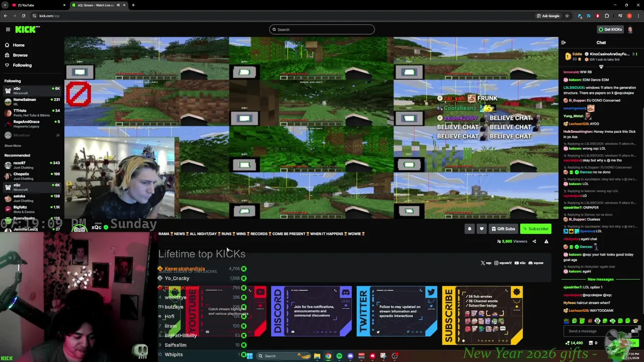644x362 pixels.
Task: Expand the gift leaderboard arrow below Eddie
Action: pyautogui.click(x=601, y=66)
